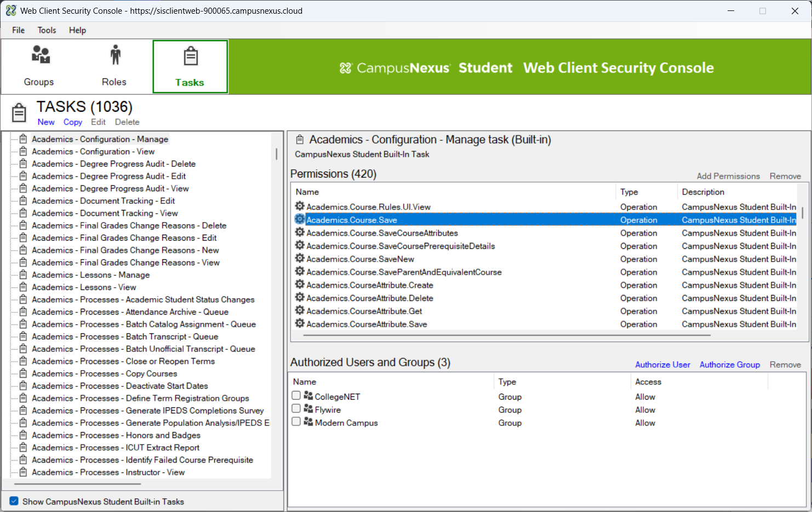Select Academics.Course.SaveParentAndEquivalentCourse permission row
Viewport: 812px width, 512px height.
pyautogui.click(x=544, y=272)
